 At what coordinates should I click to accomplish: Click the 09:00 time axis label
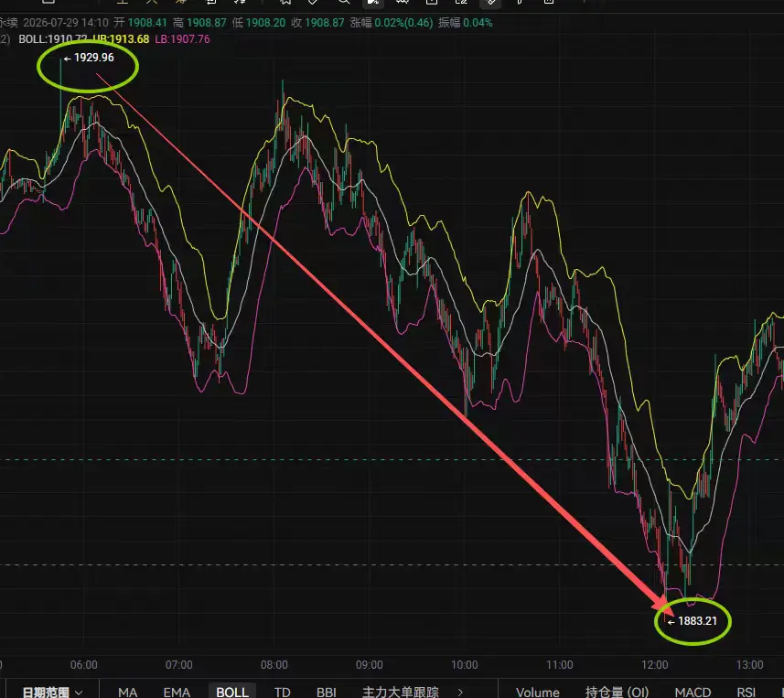(369, 665)
